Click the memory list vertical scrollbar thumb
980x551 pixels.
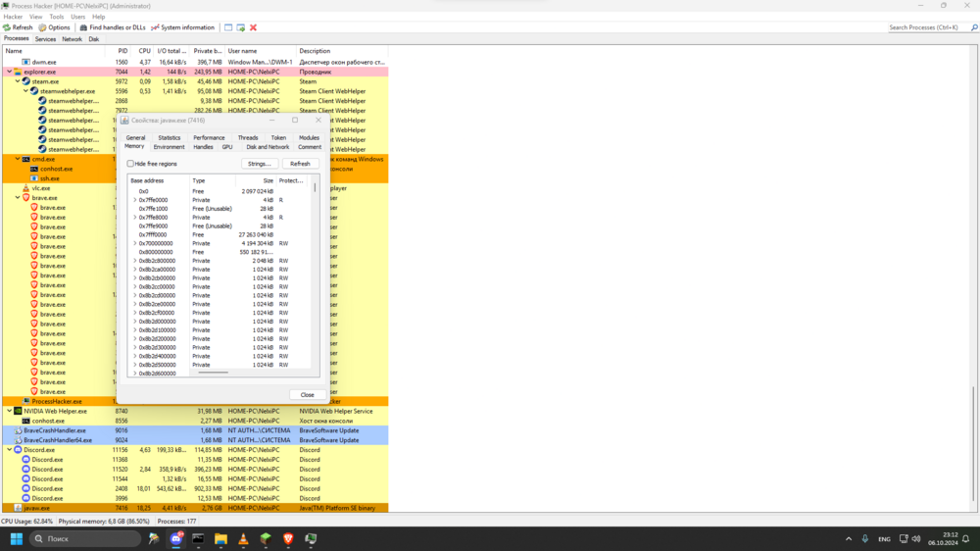(x=315, y=187)
